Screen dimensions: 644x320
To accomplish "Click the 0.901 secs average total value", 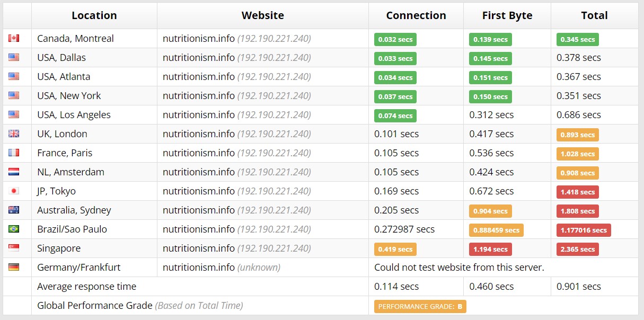I will click(579, 286).
